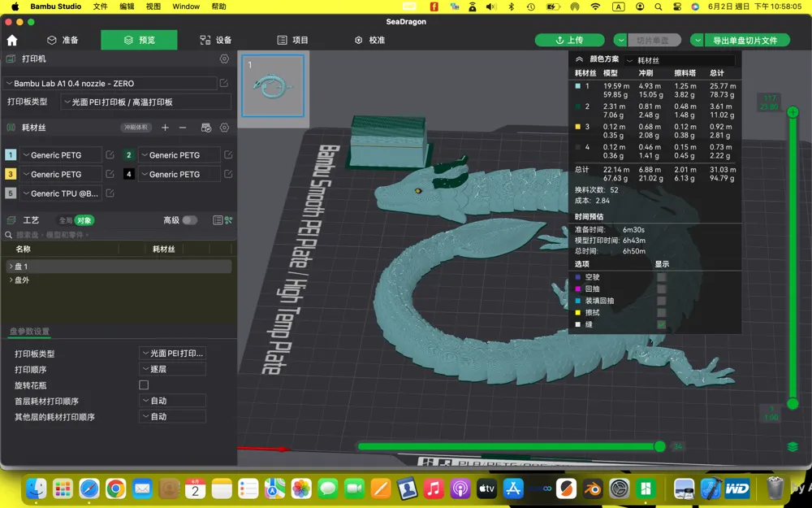The image size is (812, 508).
Task: Remove a filament with the minus icon
Action: [x=183, y=128]
